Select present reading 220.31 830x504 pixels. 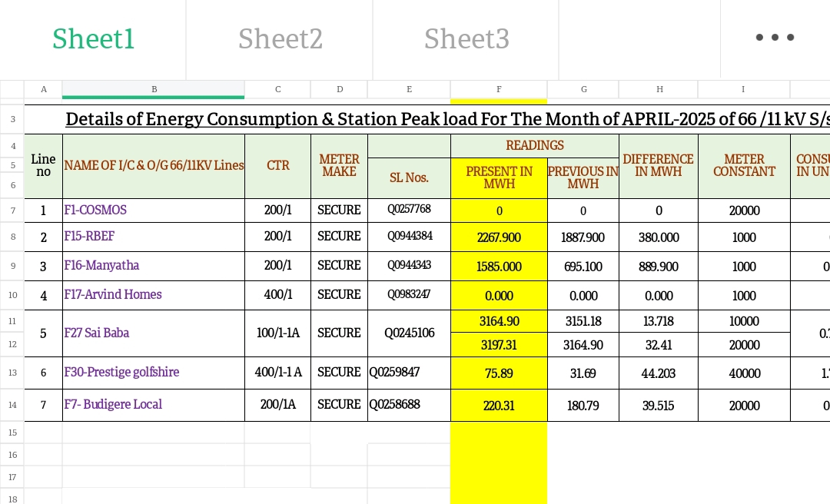pos(499,406)
